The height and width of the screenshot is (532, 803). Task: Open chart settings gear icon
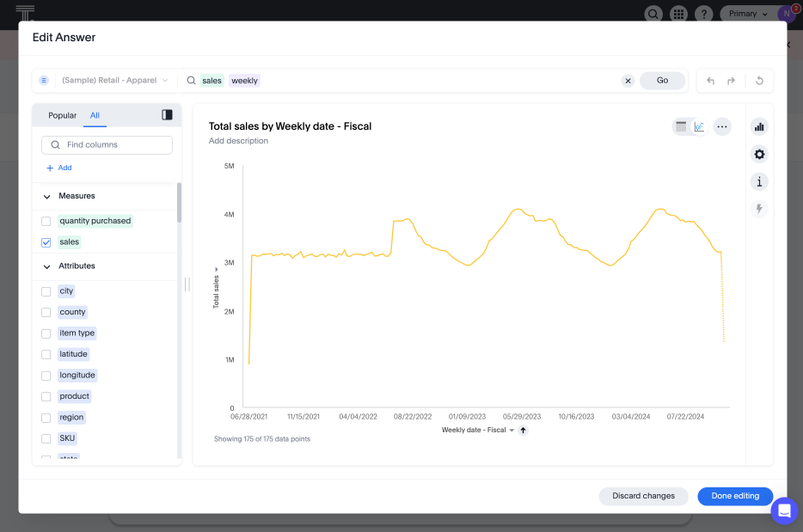[759, 155]
